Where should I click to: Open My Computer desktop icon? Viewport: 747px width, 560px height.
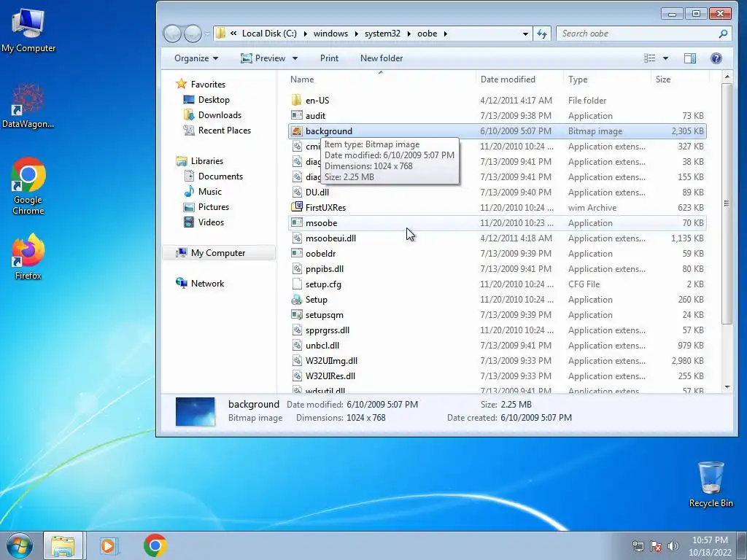click(x=28, y=30)
